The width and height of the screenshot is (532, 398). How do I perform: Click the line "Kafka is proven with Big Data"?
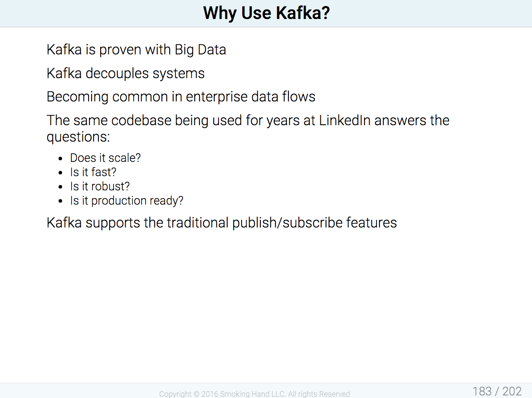click(136, 50)
